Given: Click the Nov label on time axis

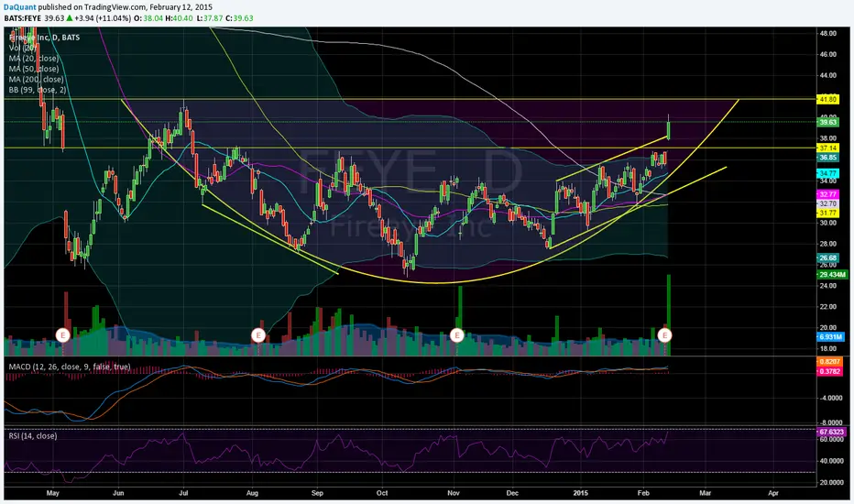Looking at the screenshot, I should point(454,493).
